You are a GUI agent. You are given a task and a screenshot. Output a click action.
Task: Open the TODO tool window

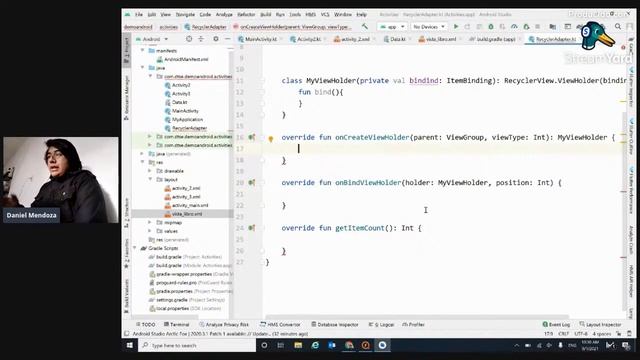point(145,324)
